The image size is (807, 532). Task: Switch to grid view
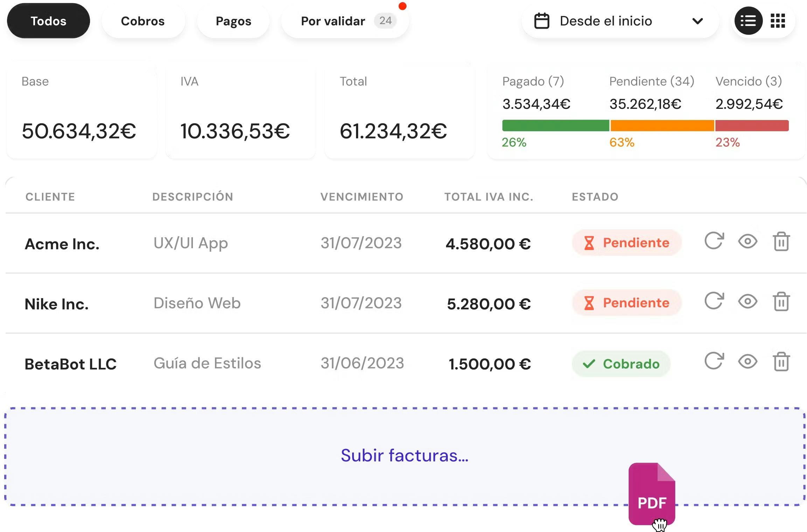click(x=778, y=21)
